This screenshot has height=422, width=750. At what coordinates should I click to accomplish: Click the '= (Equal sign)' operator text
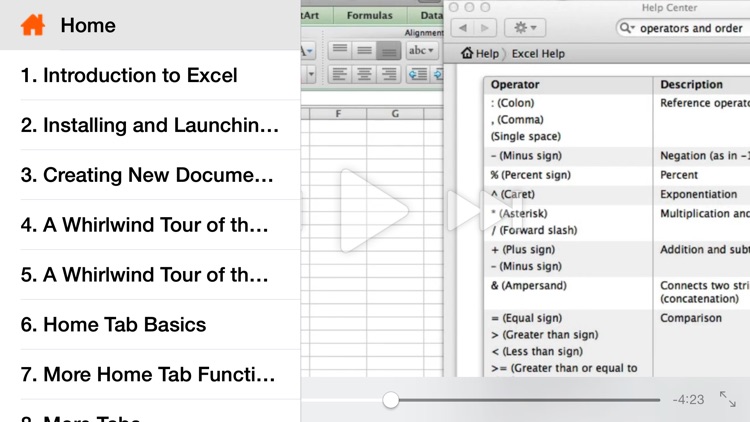point(526,318)
